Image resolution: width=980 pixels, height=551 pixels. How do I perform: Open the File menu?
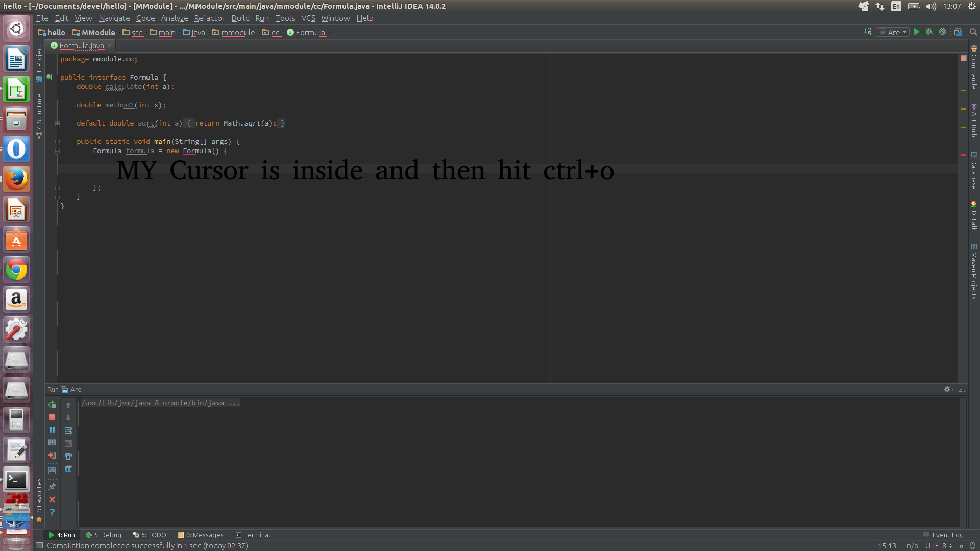pos(42,18)
